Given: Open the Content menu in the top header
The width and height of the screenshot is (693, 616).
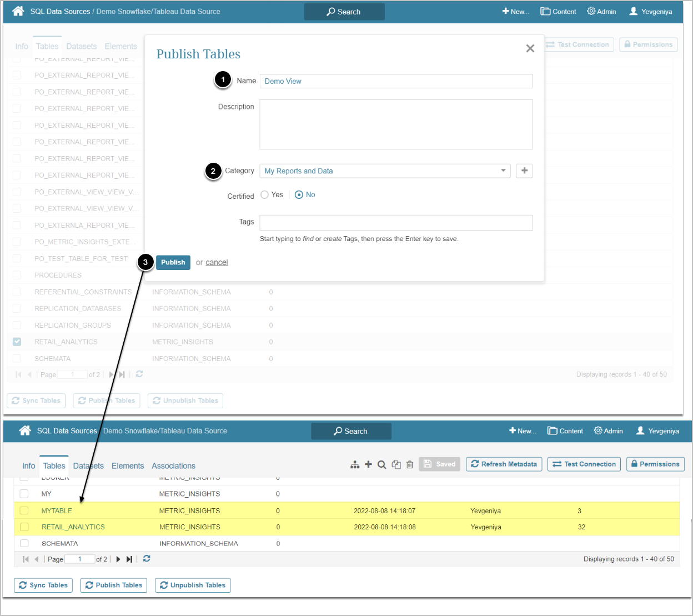Looking at the screenshot, I should tap(559, 12).
